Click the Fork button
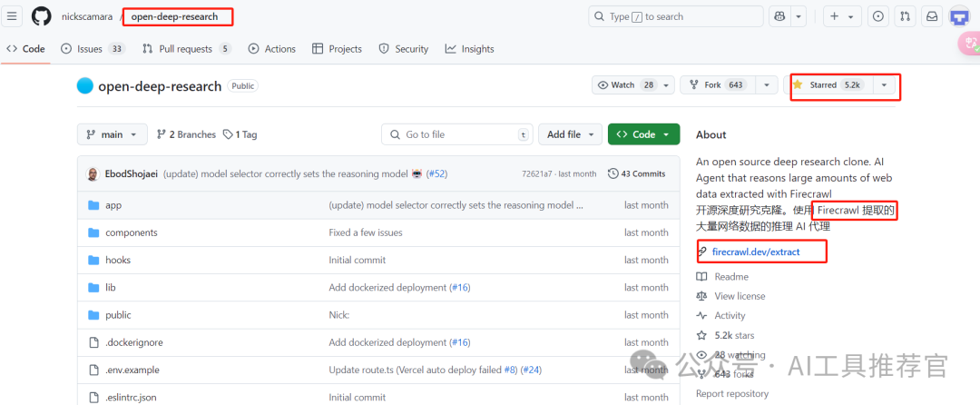Image resolution: width=980 pixels, height=405 pixels. (x=718, y=85)
